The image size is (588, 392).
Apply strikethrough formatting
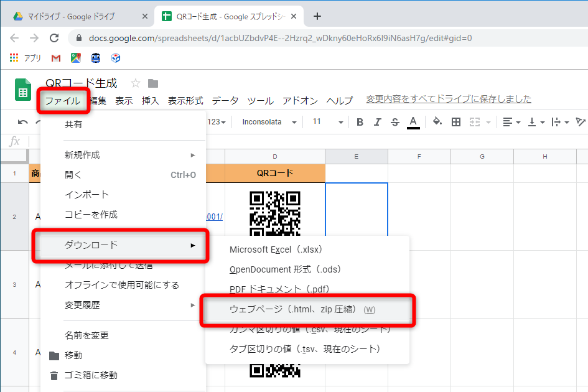pyautogui.click(x=393, y=122)
